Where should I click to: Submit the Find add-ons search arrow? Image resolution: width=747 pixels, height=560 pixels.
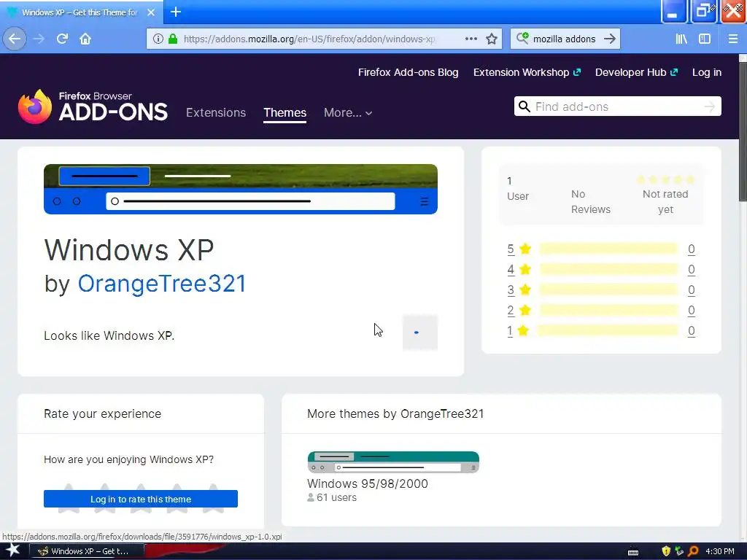[x=709, y=106]
